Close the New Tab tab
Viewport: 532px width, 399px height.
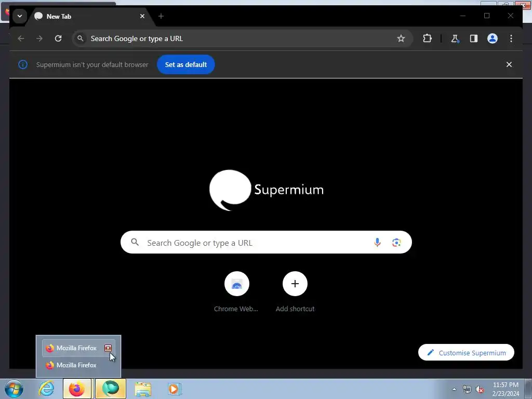point(142,16)
